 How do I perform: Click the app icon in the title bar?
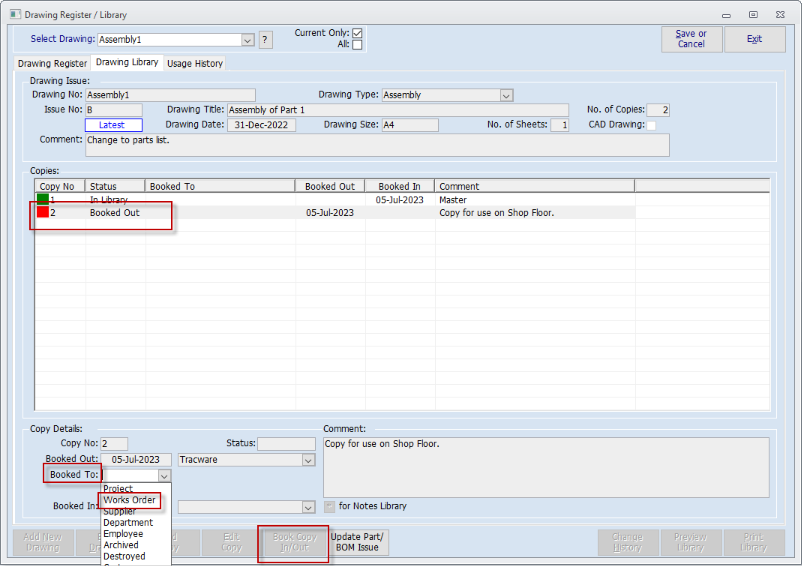pos(11,15)
